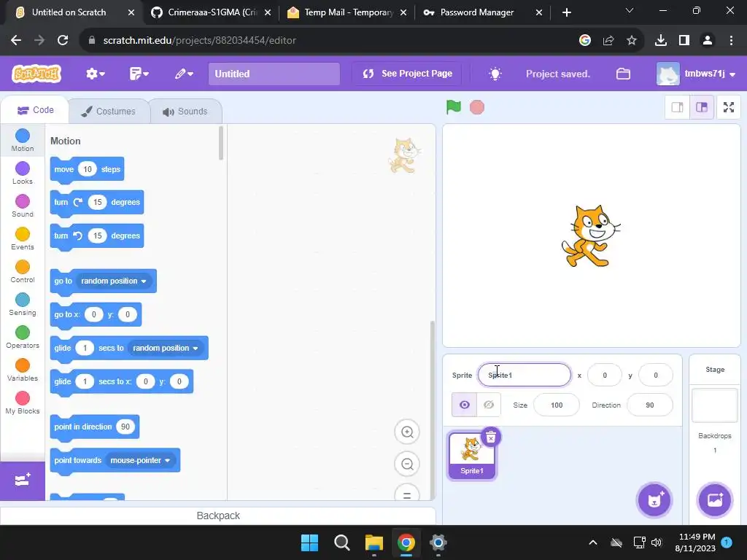Edit the Untitled project title field
The height and width of the screenshot is (560, 747).
(x=274, y=74)
